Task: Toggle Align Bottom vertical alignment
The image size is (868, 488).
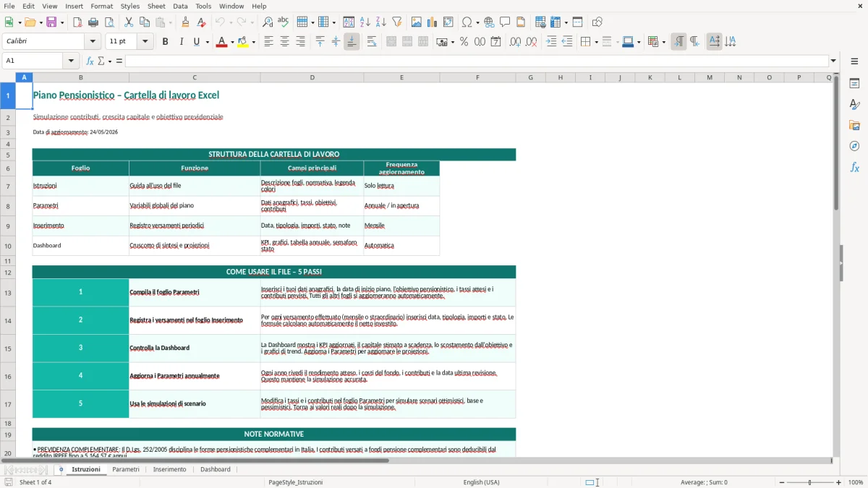Action: (x=352, y=42)
